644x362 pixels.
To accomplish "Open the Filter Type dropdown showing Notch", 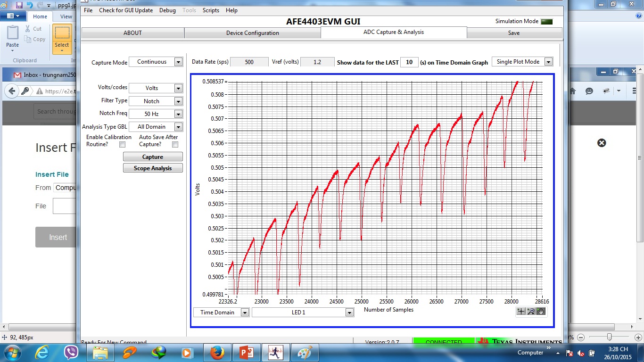I will 156,101.
